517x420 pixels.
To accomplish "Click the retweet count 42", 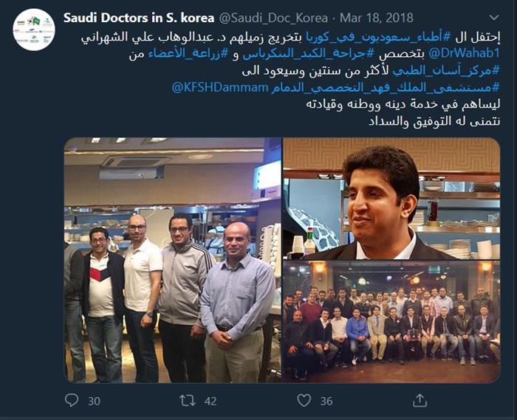I will click(x=210, y=401).
